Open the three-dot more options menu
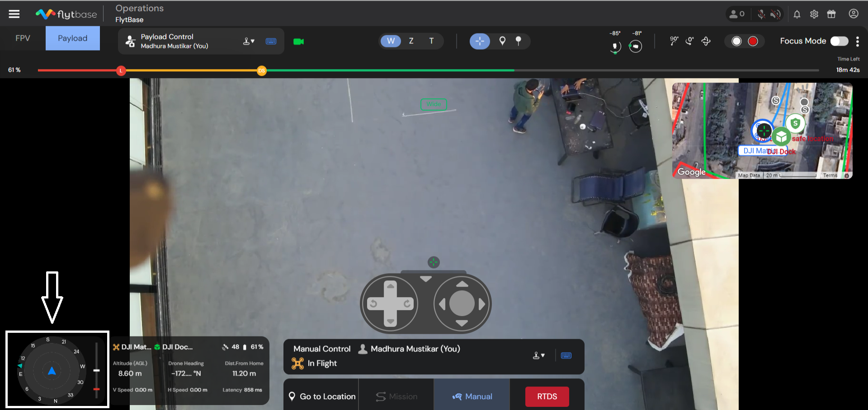The height and width of the screenshot is (410, 868). click(857, 42)
